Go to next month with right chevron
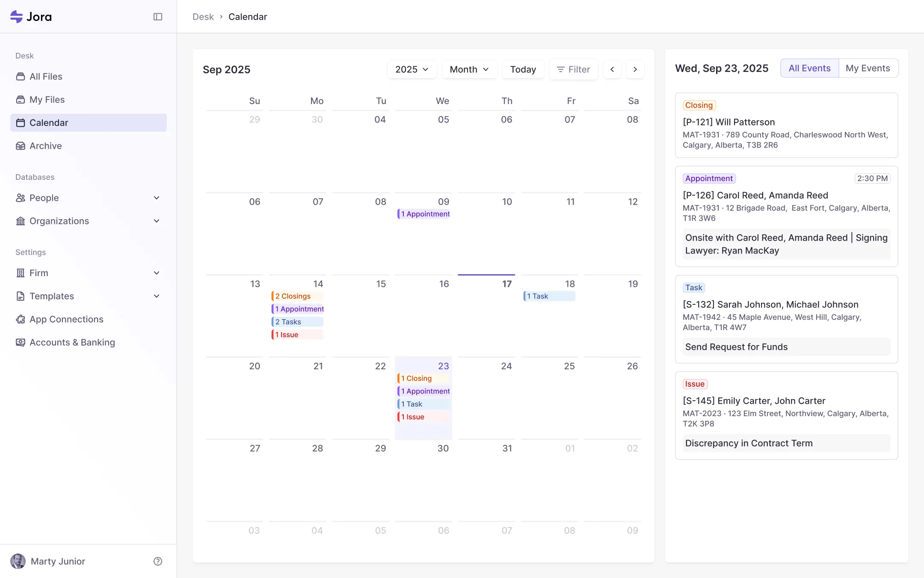The height and width of the screenshot is (578, 924). tap(634, 69)
